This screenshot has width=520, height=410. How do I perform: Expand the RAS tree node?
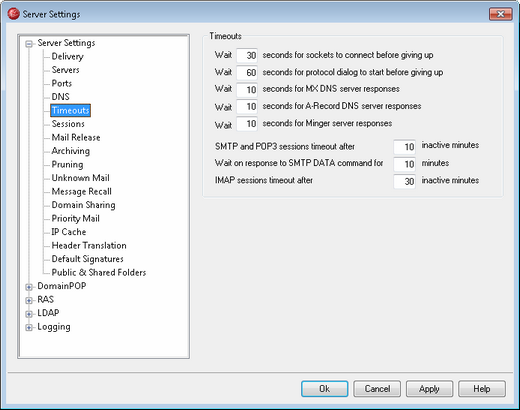point(29,300)
